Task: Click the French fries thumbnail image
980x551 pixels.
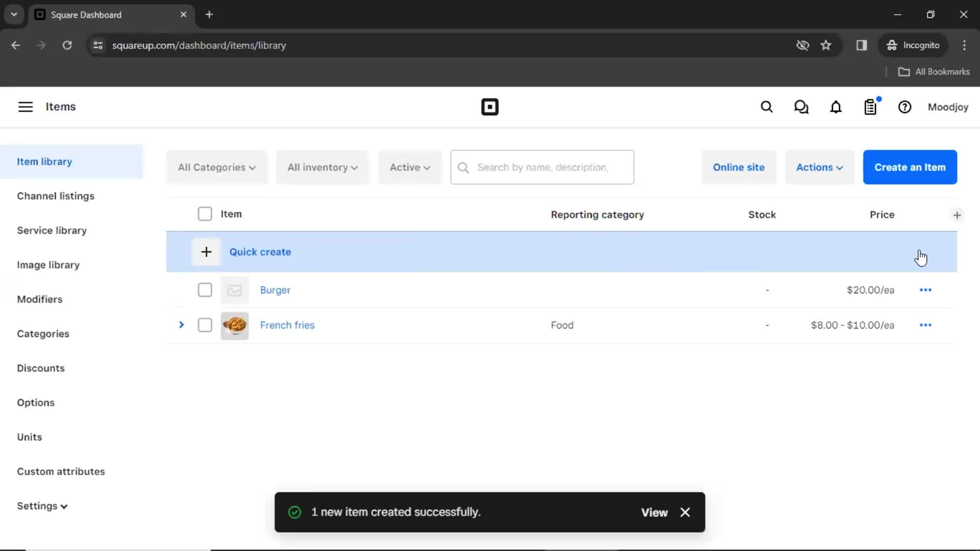Action: [x=234, y=325]
